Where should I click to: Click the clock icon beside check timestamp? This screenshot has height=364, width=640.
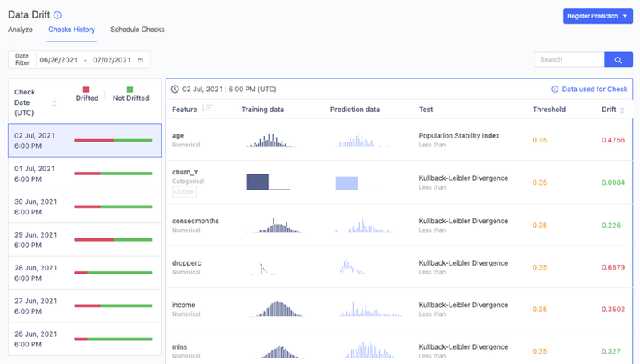click(175, 90)
